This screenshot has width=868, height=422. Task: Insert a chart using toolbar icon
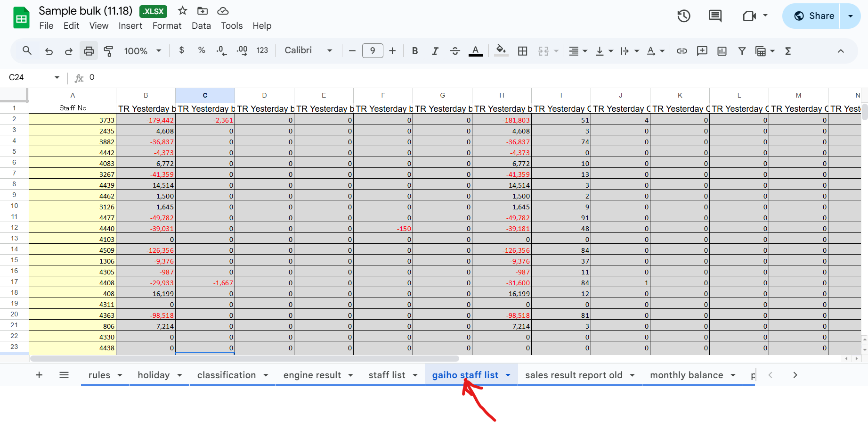click(722, 51)
